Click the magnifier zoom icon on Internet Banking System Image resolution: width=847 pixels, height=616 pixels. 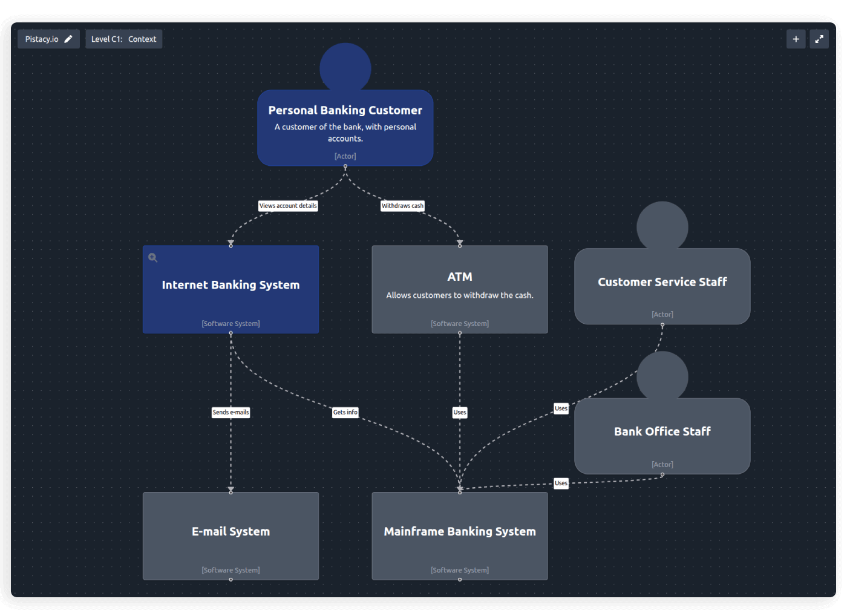coord(152,257)
